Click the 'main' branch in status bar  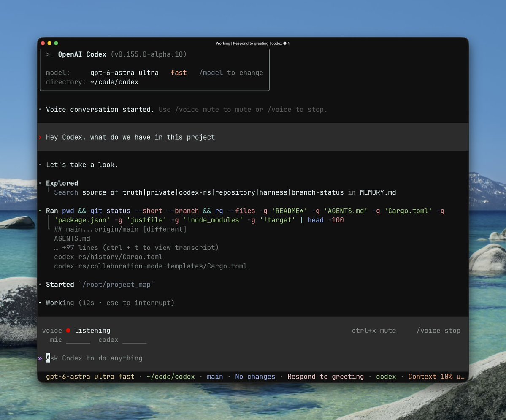coord(215,377)
